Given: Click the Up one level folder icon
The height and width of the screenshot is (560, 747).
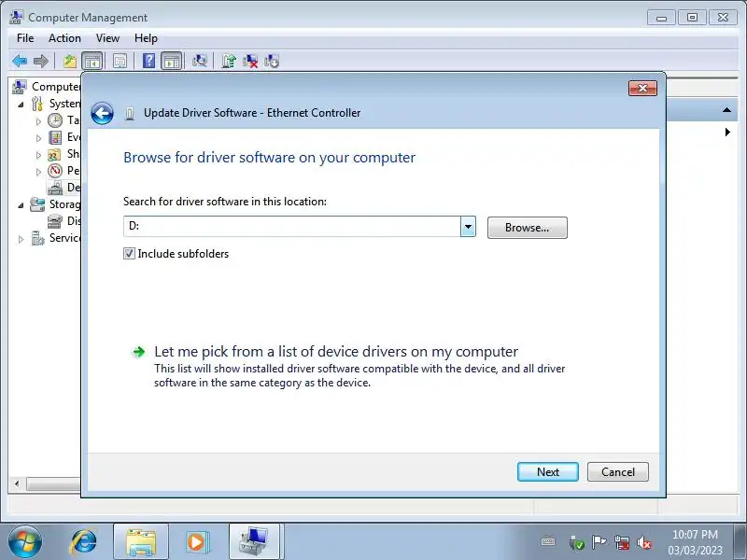Looking at the screenshot, I should (x=70, y=61).
